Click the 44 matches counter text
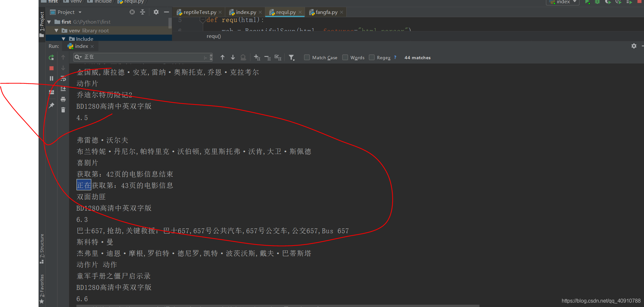644x307 pixels. pyautogui.click(x=418, y=58)
